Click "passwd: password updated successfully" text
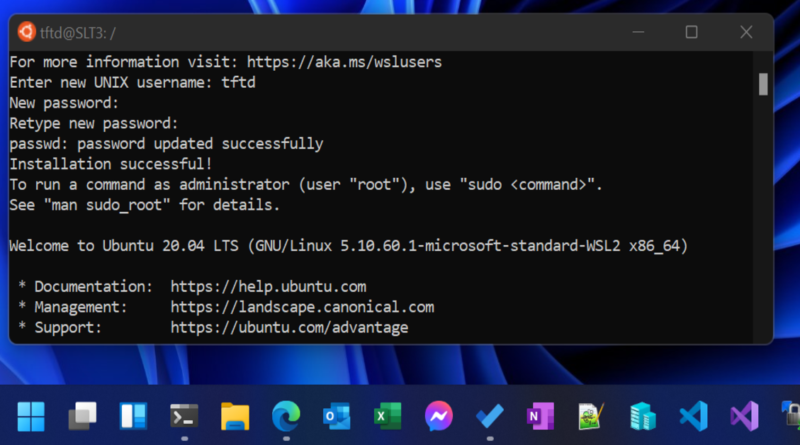The height and width of the screenshot is (445, 800). tap(166, 144)
